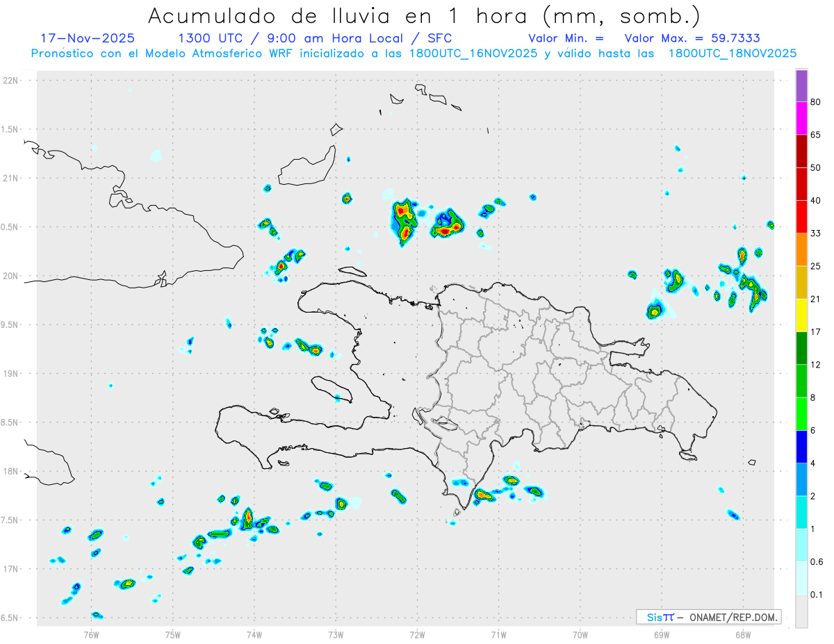Pick the purple swatch above 80 in colorbar
Viewport: 834px width, 644px height.
tap(801, 85)
